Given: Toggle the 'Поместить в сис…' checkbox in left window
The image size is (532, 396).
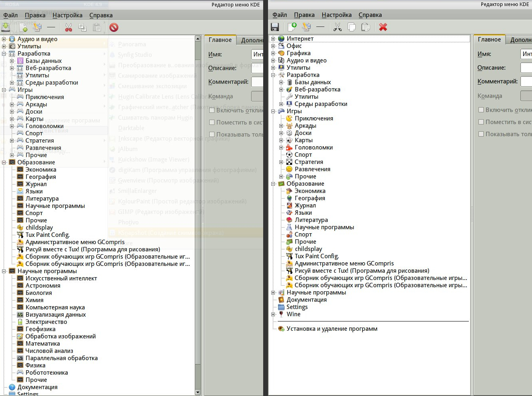Looking at the screenshot, I should pos(212,122).
